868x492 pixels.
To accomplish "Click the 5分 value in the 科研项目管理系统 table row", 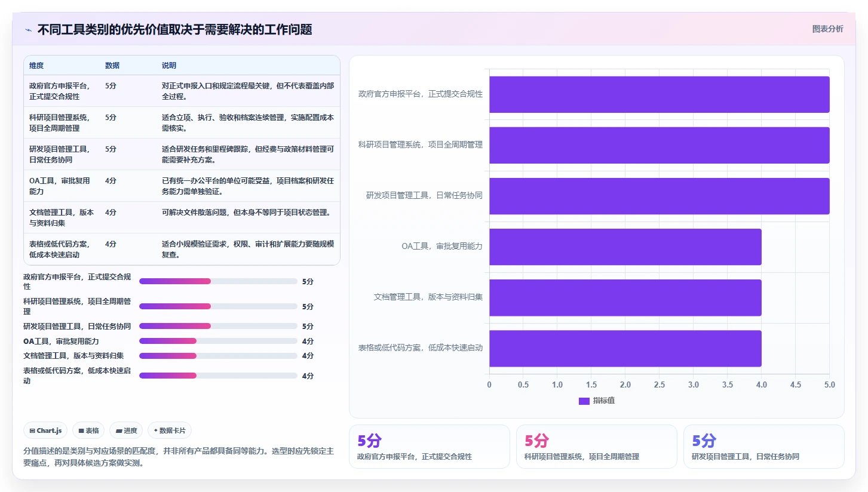I will click(x=111, y=117).
